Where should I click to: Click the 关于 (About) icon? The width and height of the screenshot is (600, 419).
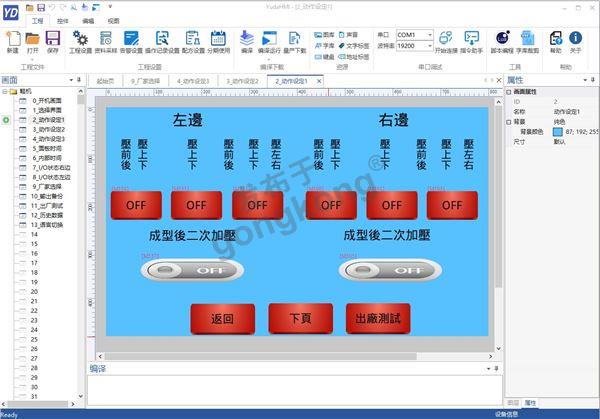click(576, 39)
